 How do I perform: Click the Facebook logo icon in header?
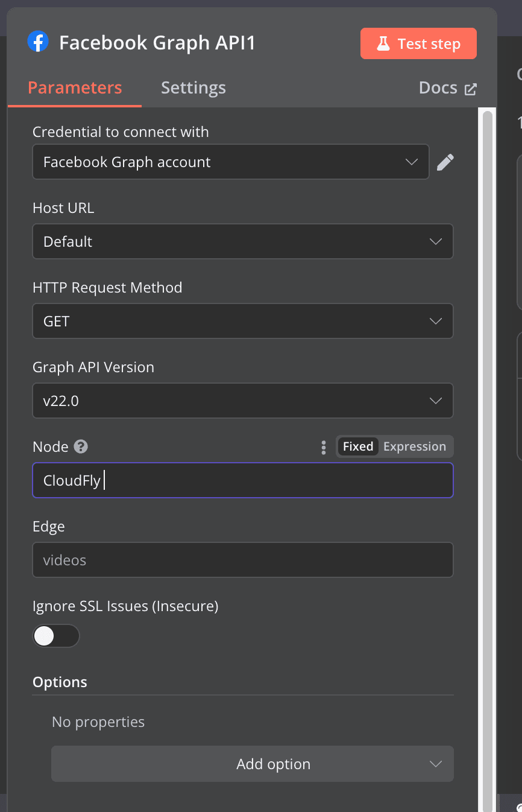(38, 43)
